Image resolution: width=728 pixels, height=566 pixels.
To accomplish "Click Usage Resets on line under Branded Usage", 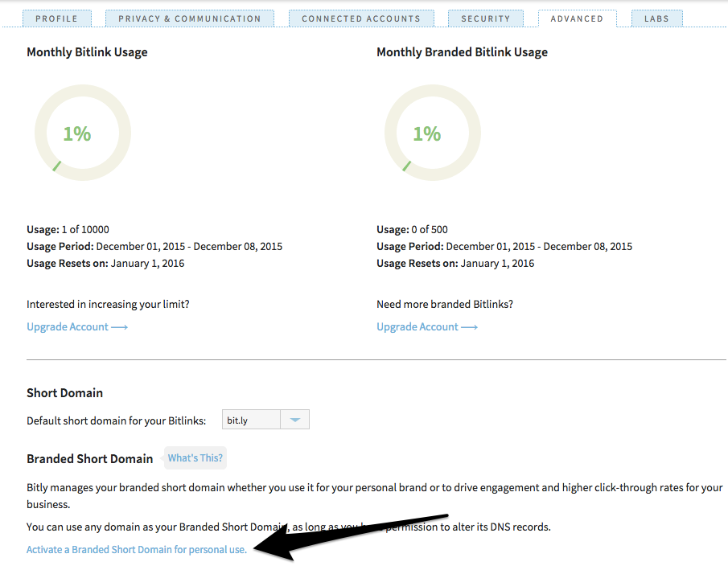I will 455,264.
